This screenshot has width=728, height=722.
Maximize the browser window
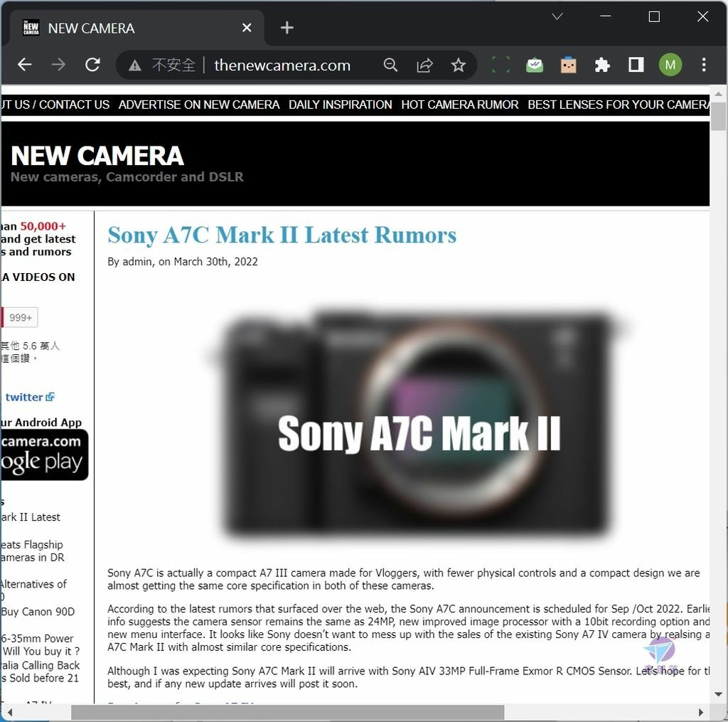coord(654,17)
